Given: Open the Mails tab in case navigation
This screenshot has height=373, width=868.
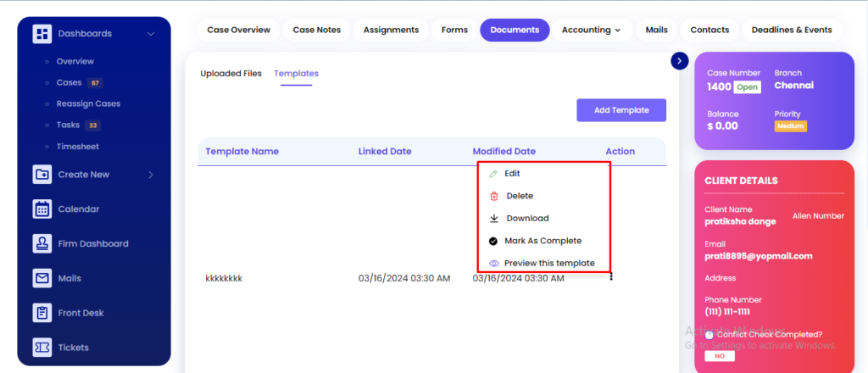Looking at the screenshot, I should coord(657,30).
